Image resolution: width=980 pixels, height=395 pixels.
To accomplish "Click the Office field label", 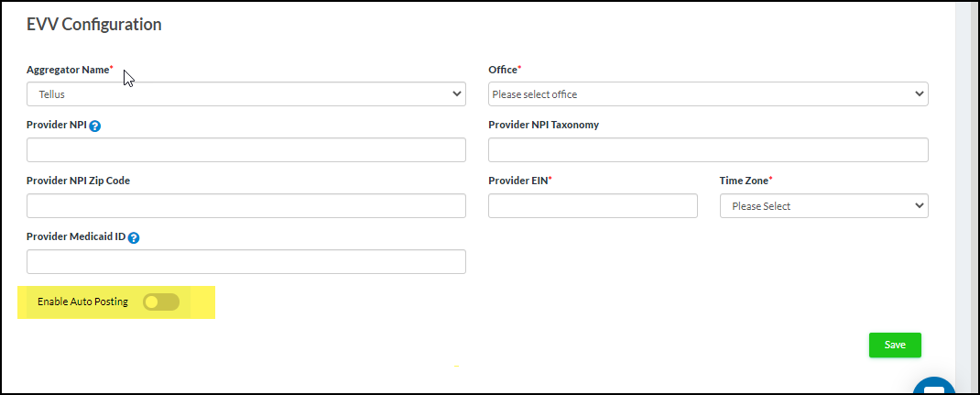I will (503, 70).
